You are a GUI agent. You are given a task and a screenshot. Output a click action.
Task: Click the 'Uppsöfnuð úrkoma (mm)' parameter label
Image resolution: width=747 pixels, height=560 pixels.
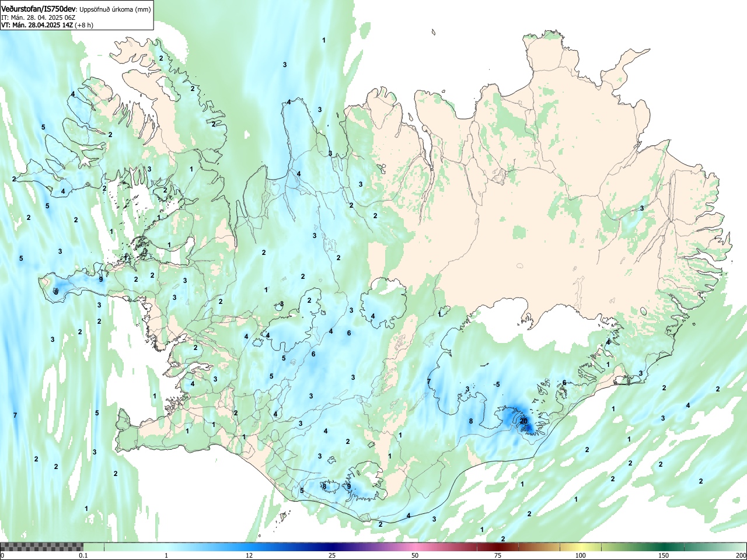(116, 9)
